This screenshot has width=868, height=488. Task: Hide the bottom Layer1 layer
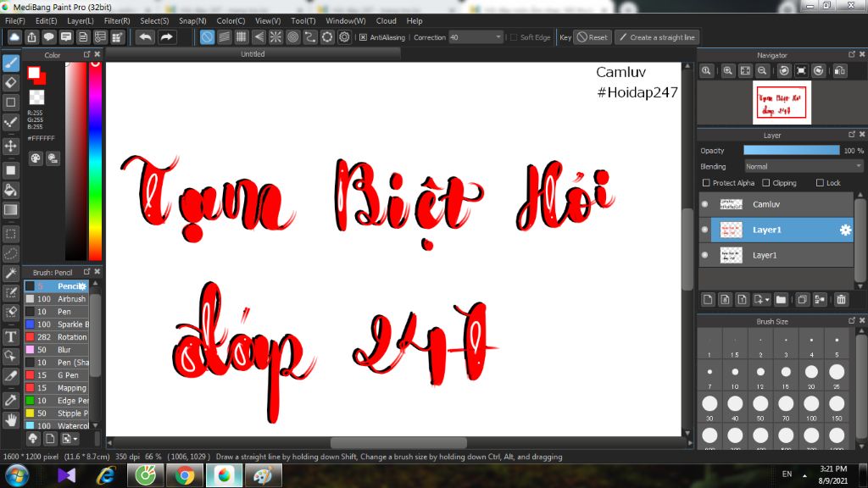tap(704, 255)
